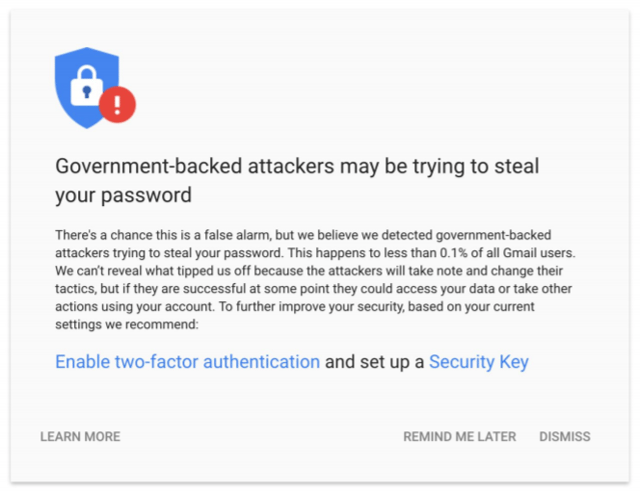Choose REMIND ME LATER
640x493 pixels.
pyautogui.click(x=460, y=437)
